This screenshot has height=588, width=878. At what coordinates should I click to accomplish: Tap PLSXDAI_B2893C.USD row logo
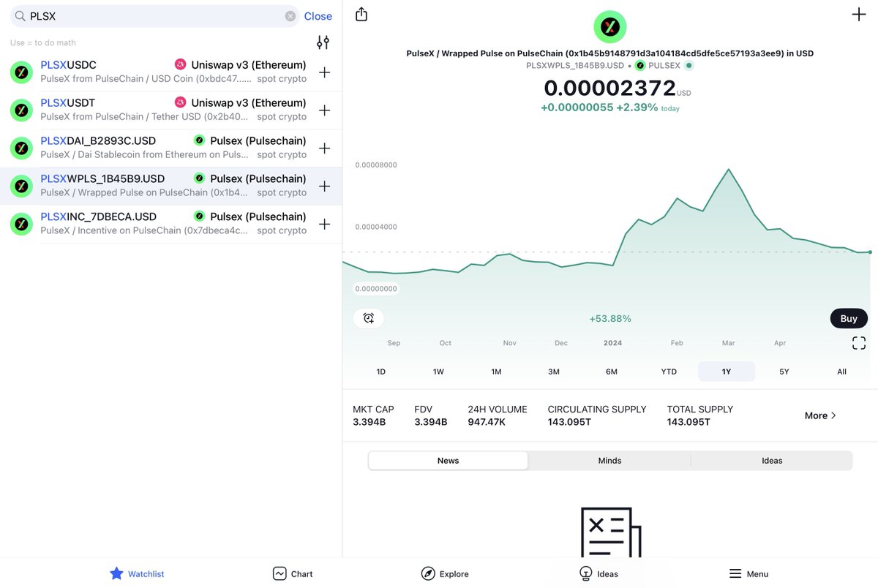[x=22, y=148]
